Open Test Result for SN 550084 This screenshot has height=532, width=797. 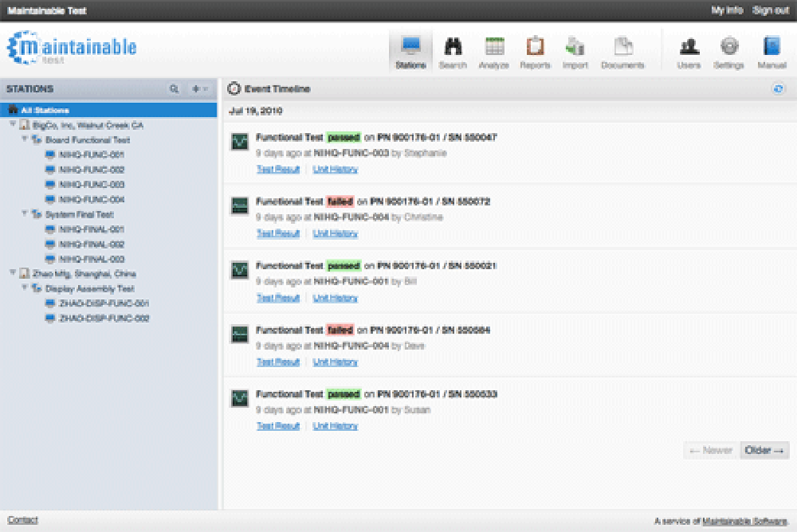(x=278, y=362)
